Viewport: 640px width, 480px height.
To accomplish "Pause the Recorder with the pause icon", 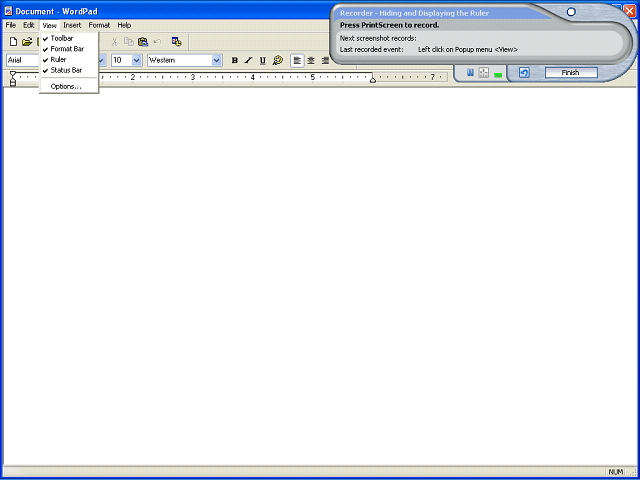I will [470, 73].
